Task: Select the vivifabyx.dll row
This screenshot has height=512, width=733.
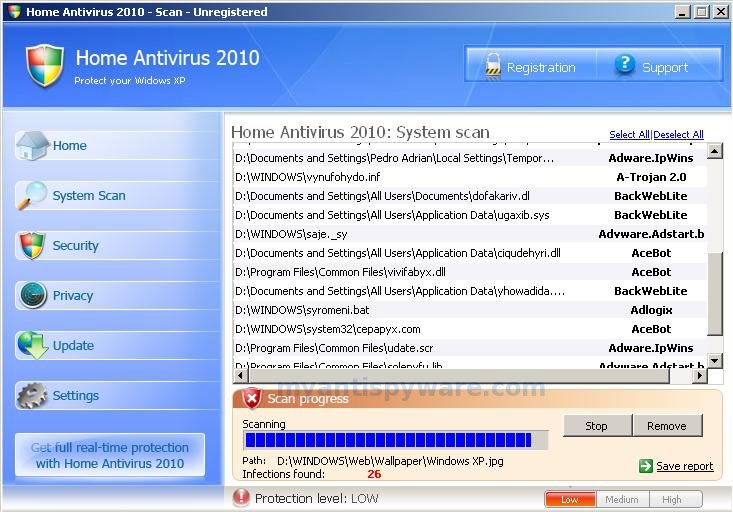Action: coord(470,272)
